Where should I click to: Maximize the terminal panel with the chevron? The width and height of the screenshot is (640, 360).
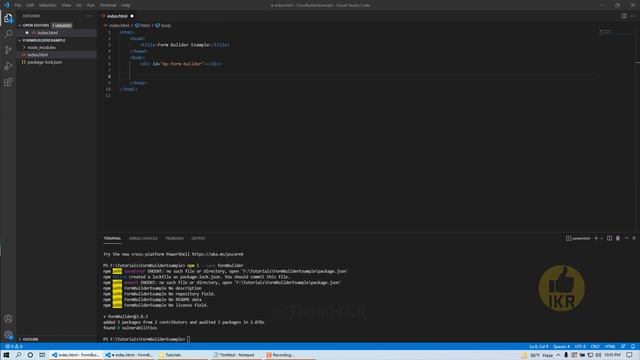tap(627, 238)
